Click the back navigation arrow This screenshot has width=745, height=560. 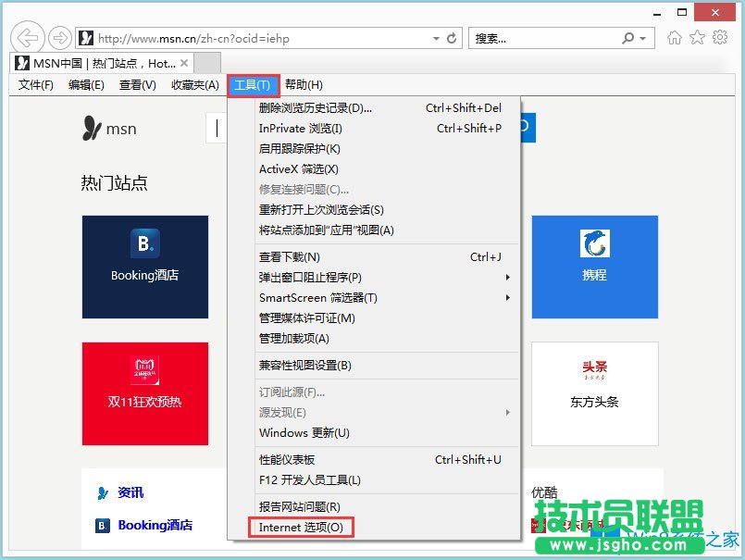tap(27, 37)
